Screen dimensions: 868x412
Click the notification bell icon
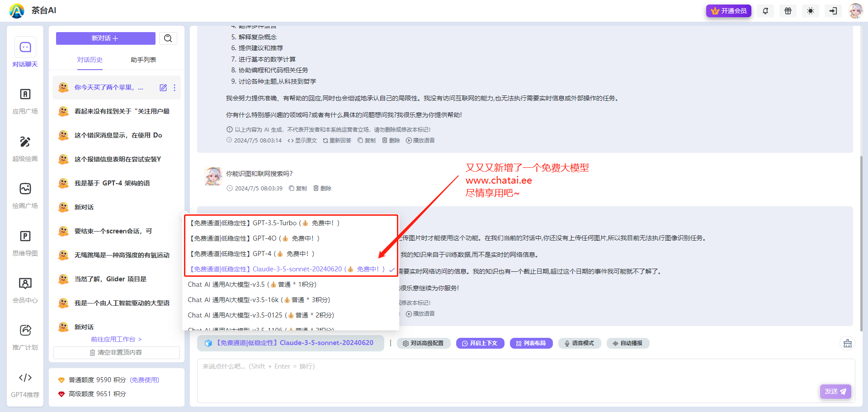[765, 11]
